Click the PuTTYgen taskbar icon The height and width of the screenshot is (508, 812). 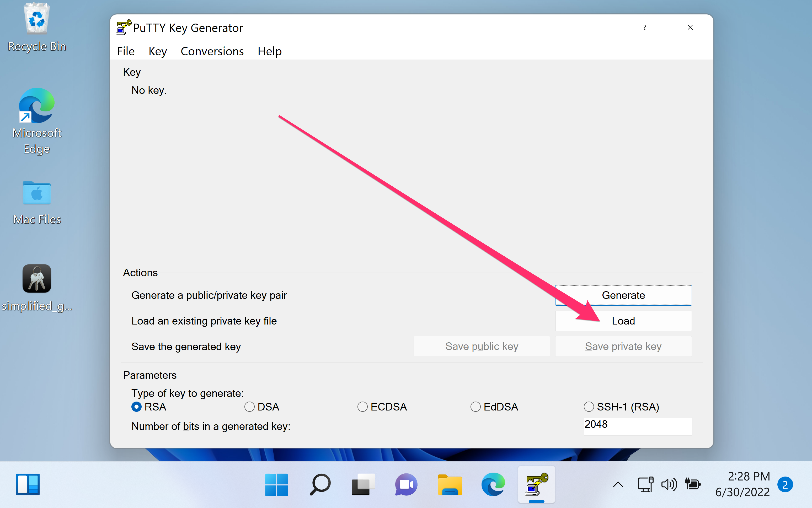[536, 484]
